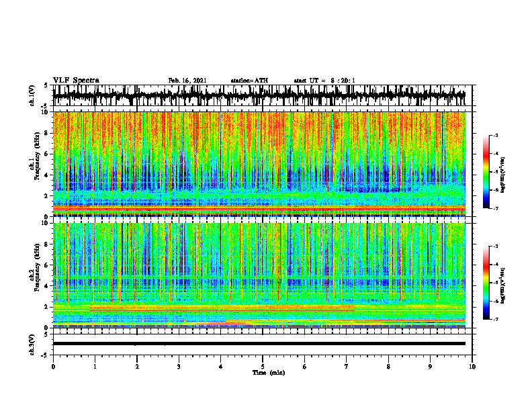This screenshot has width=532, height=411.
Task: Click time axis tick label 2
Action: click(x=137, y=367)
